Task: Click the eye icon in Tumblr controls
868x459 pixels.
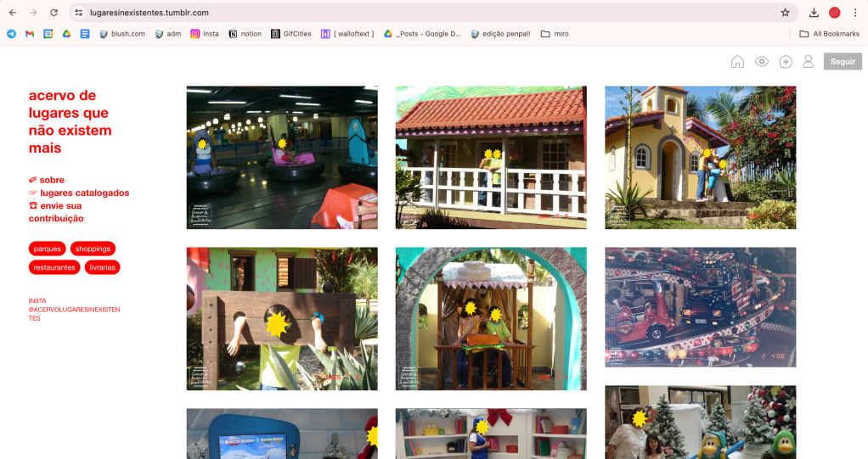Action: [x=762, y=62]
